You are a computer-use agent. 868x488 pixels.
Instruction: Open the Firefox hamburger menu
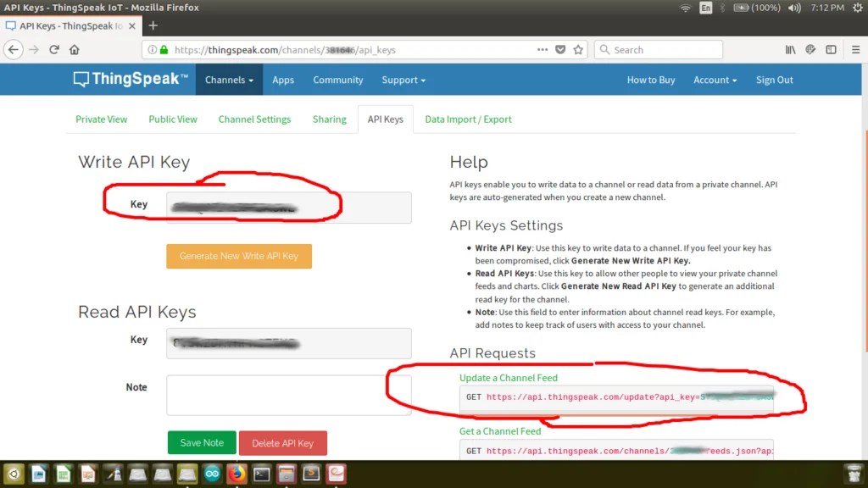[x=855, y=50]
